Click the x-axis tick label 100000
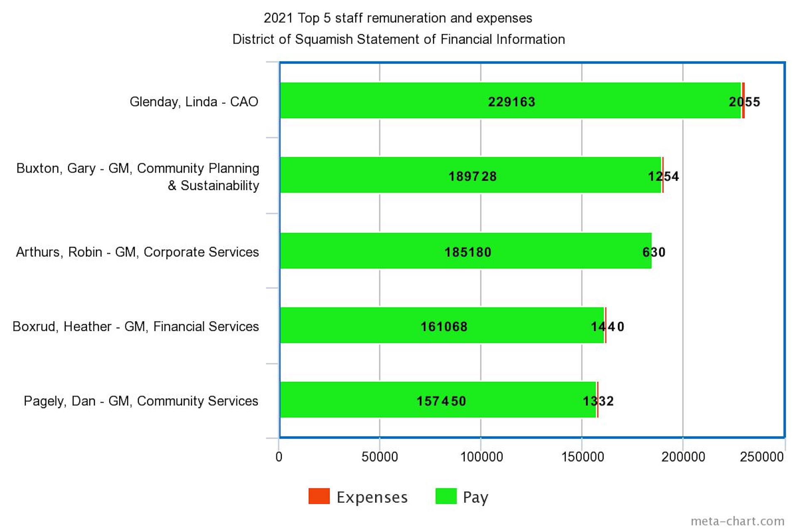This screenshot has width=798, height=532. click(481, 457)
